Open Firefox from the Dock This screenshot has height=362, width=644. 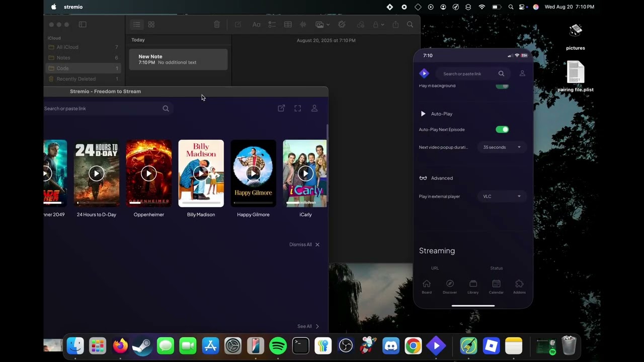pyautogui.click(x=120, y=345)
